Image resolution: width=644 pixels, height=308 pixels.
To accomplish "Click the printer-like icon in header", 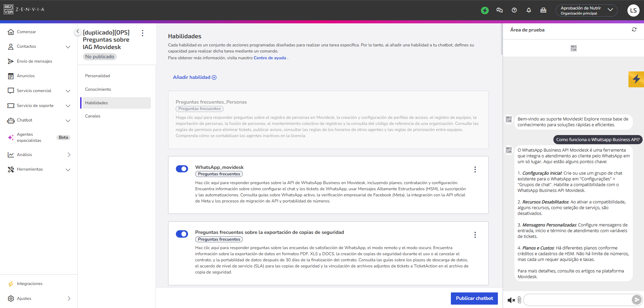I will pyautogui.click(x=543, y=10).
